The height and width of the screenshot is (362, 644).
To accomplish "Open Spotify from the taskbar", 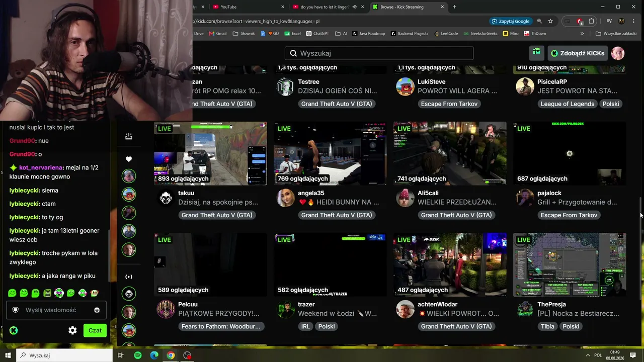I will point(138,355).
